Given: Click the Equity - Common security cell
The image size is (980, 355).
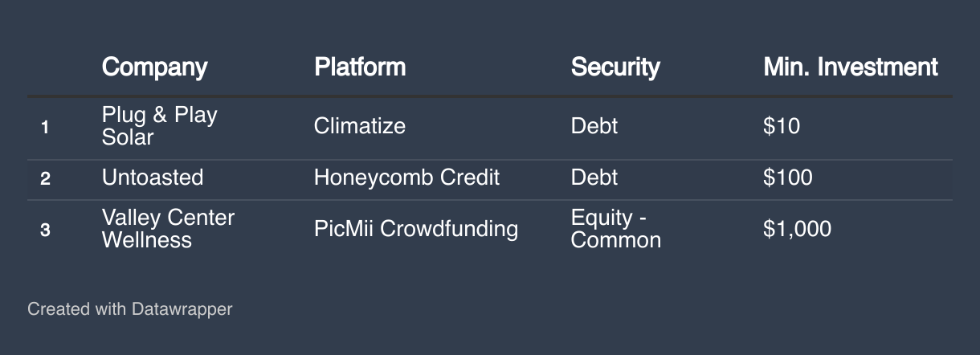Looking at the screenshot, I should point(616,229).
